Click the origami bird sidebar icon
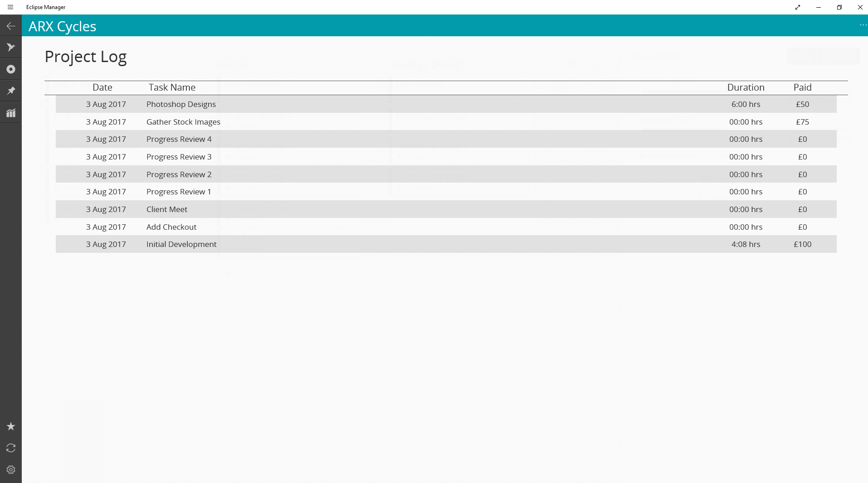Viewport: 868px width, 483px height. (x=11, y=48)
